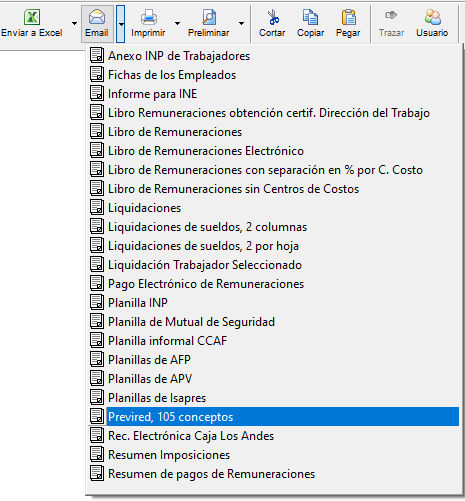Click the Imprimir printer icon
Viewport: 465px width, 501px height.
tap(148, 17)
